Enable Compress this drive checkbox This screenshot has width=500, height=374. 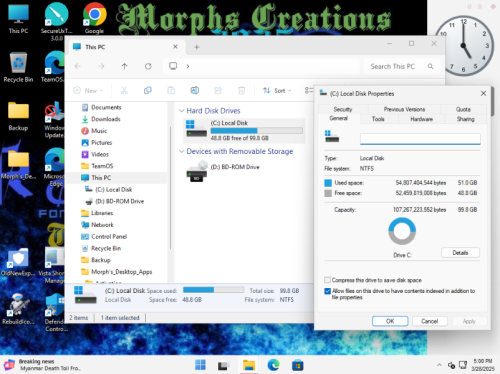(x=328, y=280)
